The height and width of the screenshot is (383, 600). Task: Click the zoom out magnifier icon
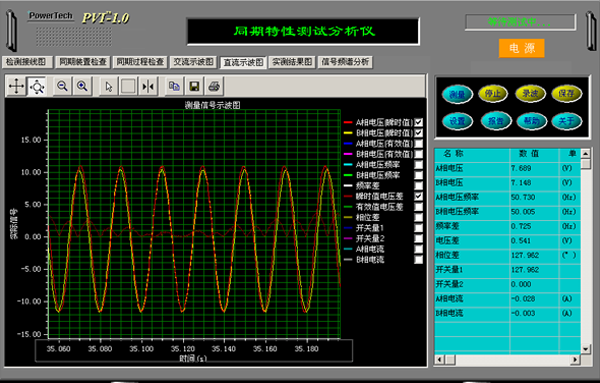pyautogui.click(x=62, y=86)
